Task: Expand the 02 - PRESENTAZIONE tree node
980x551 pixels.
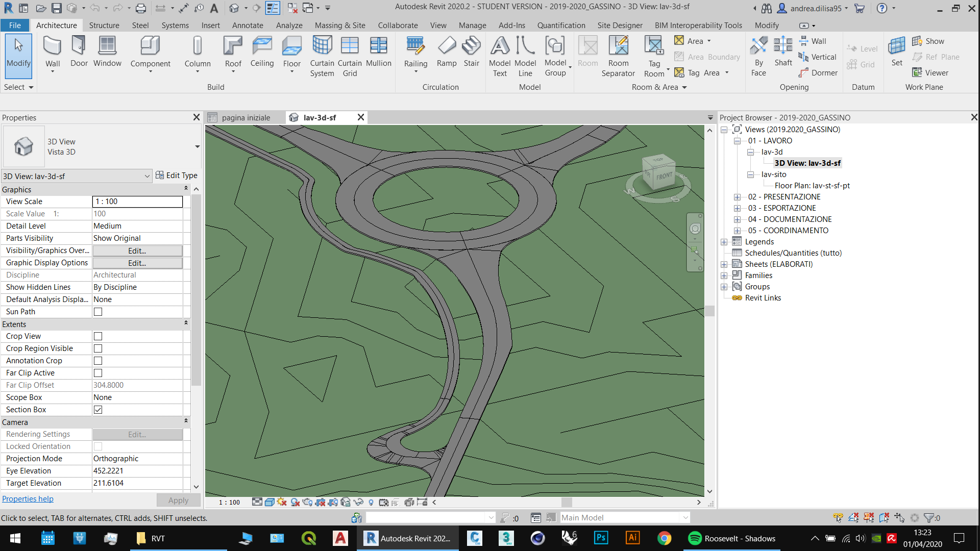Action: [x=737, y=197]
